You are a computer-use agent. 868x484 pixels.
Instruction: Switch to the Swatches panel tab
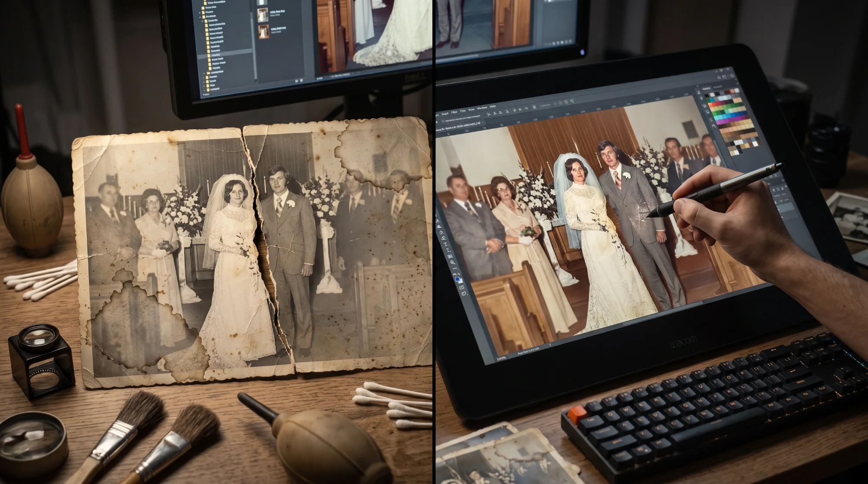(706, 88)
